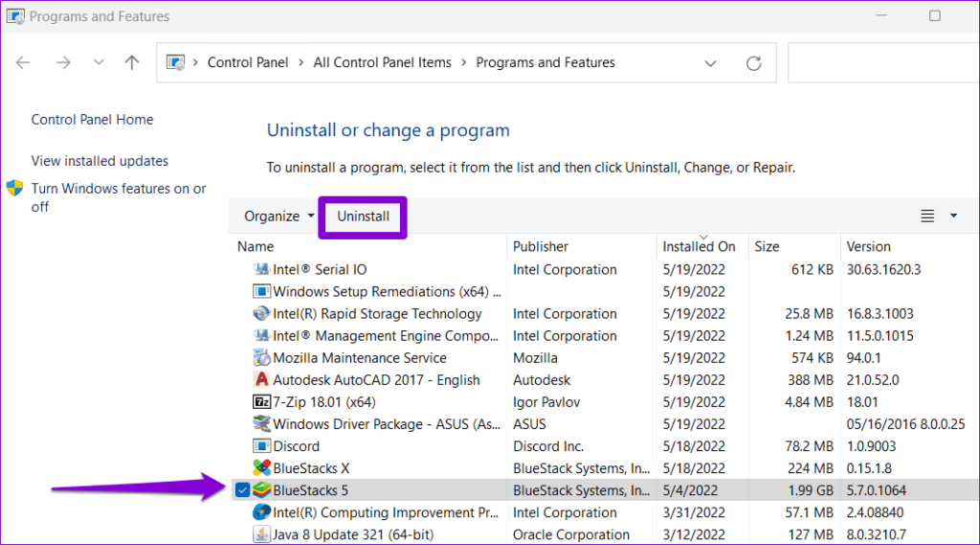The height and width of the screenshot is (545, 980).
Task: Click Oracle Corporation publisher cell
Action: 571,534
